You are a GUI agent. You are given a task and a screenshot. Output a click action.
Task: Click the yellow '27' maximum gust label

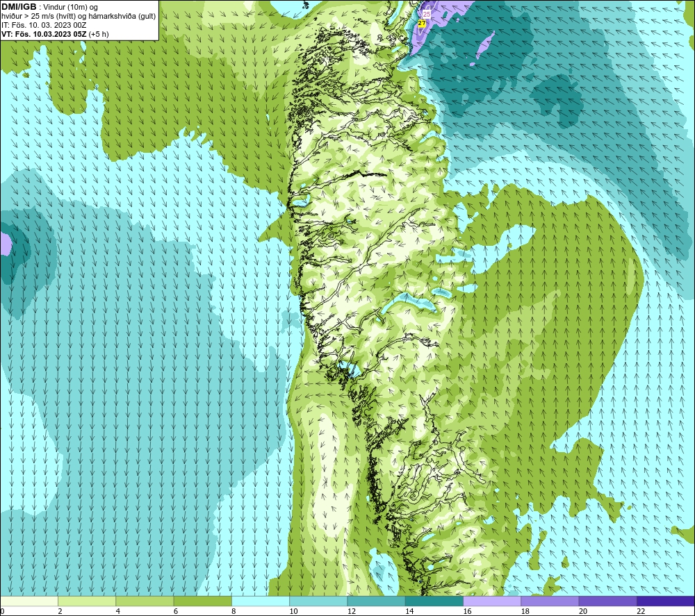coord(422,23)
